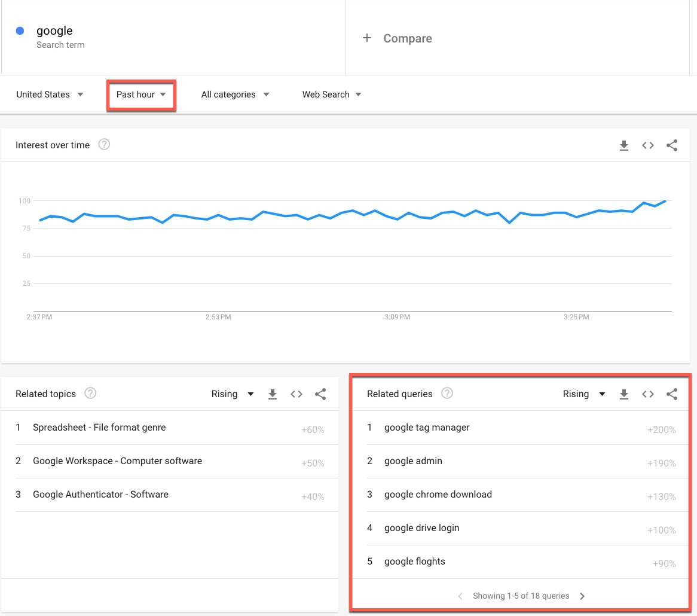Open the Past hour time range dropdown

click(141, 94)
